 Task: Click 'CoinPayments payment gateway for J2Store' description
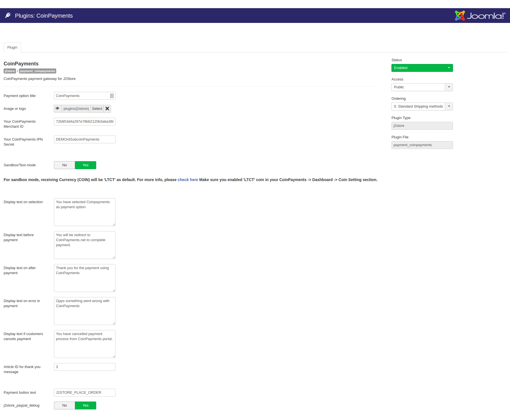point(39,79)
